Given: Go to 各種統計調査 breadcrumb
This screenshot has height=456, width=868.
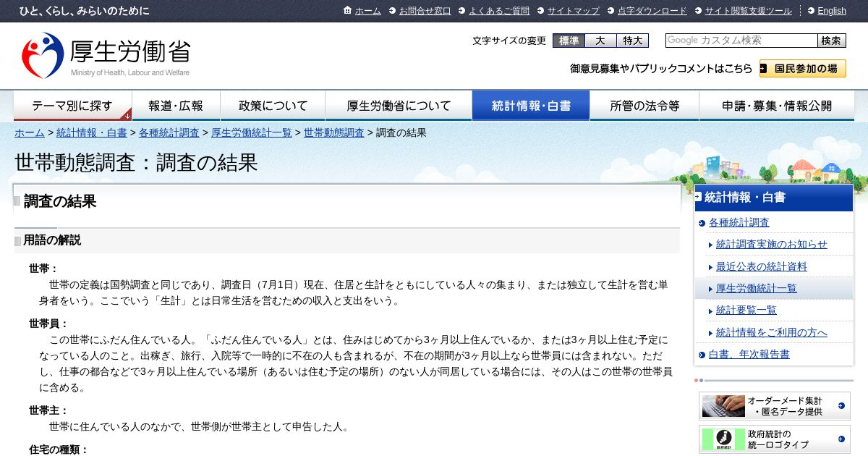Looking at the screenshot, I should click(x=169, y=132).
